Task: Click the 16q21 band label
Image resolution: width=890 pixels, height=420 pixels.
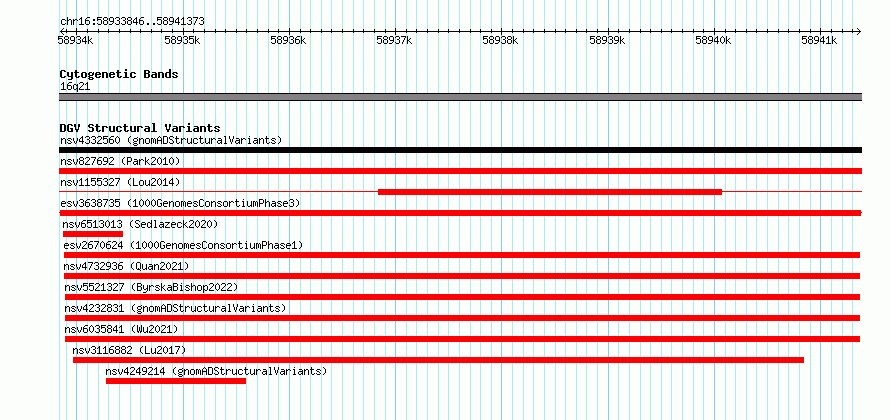Action: pyautogui.click(x=75, y=87)
